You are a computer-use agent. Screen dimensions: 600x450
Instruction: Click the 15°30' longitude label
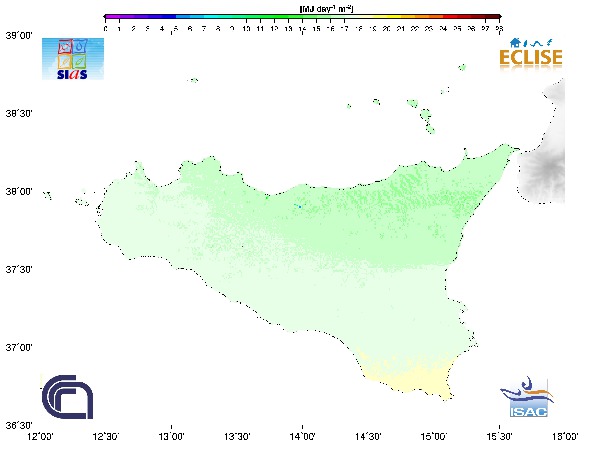499,437
